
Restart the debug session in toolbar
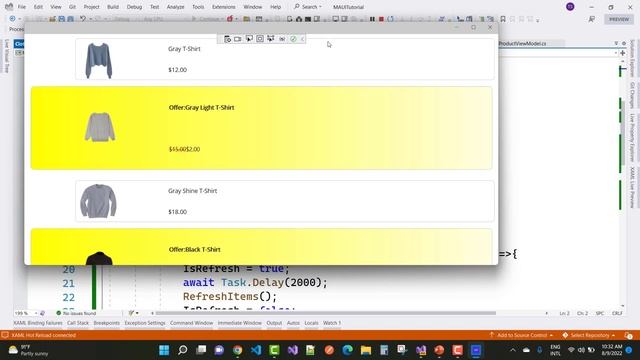coord(391,19)
